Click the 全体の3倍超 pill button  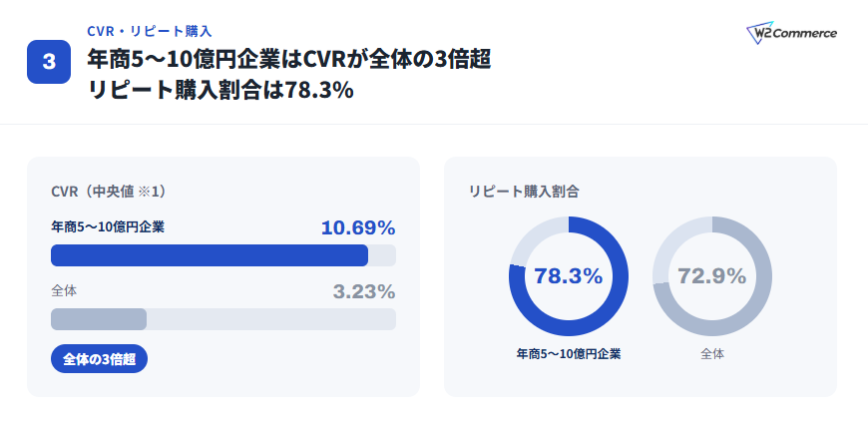click(99, 359)
